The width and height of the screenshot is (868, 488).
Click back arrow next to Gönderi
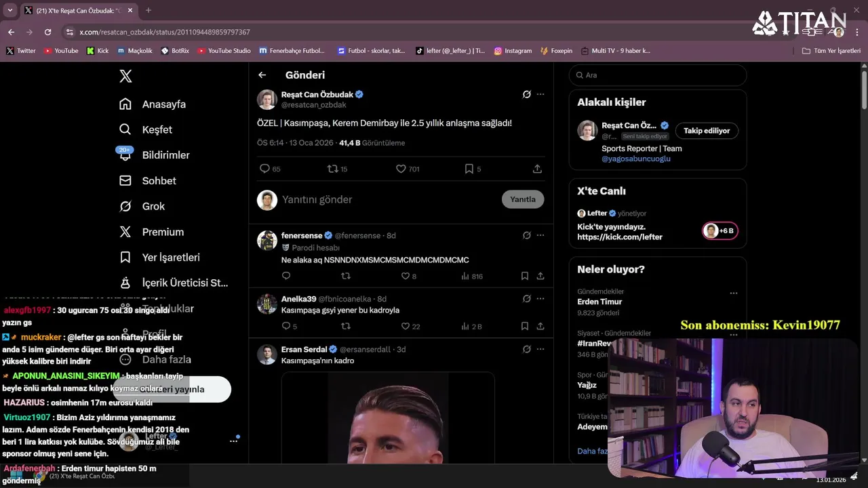pos(262,75)
